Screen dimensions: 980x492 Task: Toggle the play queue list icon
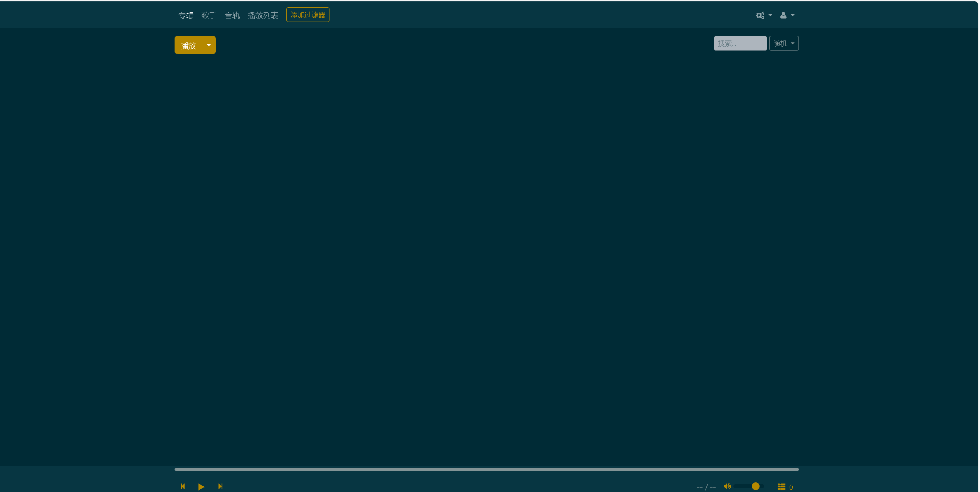[x=781, y=487]
